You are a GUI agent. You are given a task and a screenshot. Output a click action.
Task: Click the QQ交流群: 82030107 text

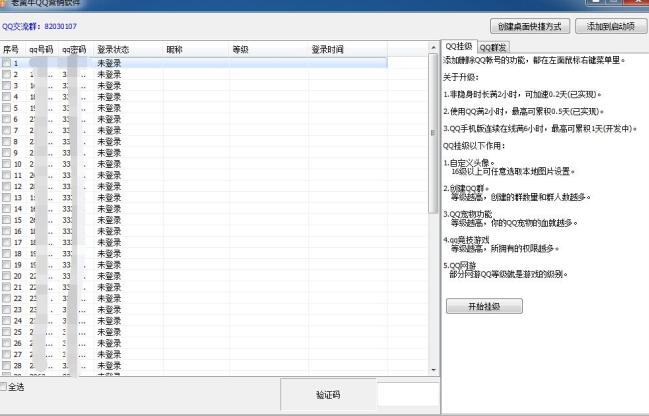coord(39,26)
